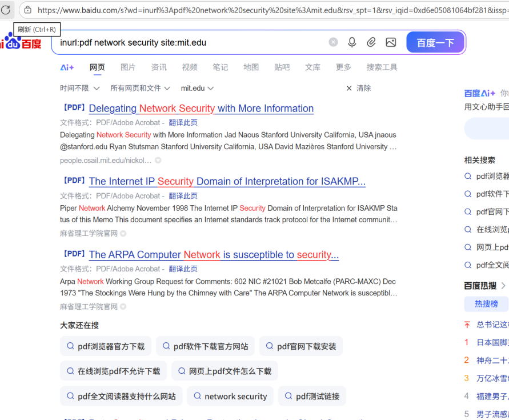Screen dimensions: 509x420
Task: Search suggestion 在线浏览pdf不允许下载
Action: point(113,371)
